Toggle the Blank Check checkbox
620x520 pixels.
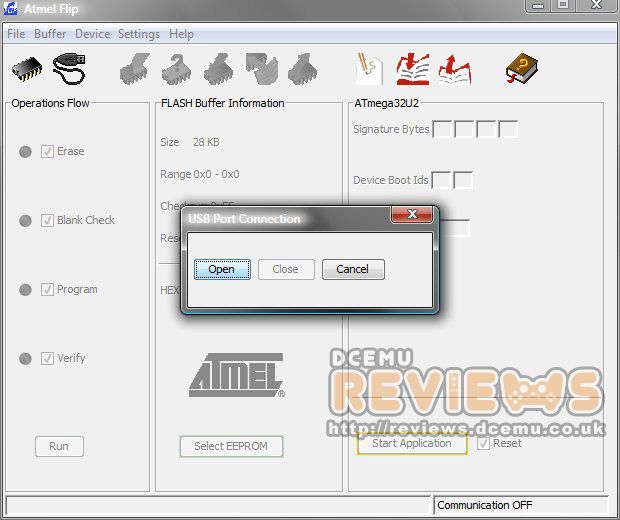click(x=47, y=220)
